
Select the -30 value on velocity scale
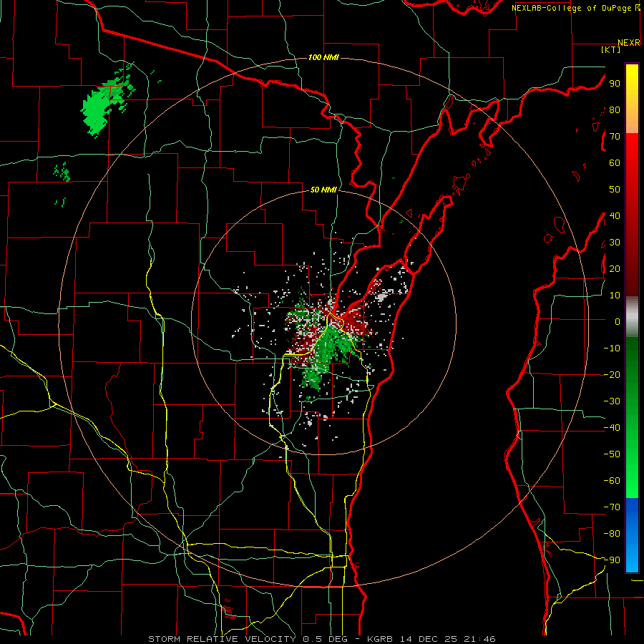point(612,401)
